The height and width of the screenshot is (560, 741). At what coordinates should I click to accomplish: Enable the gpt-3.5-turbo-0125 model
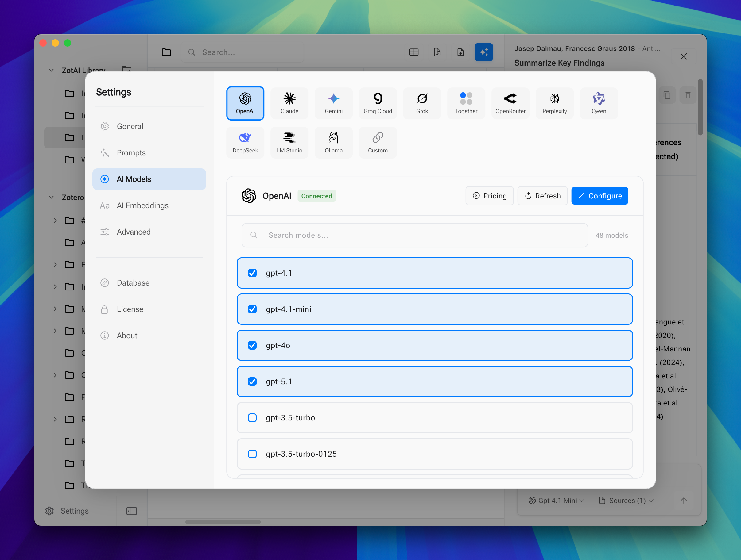pos(252,454)
